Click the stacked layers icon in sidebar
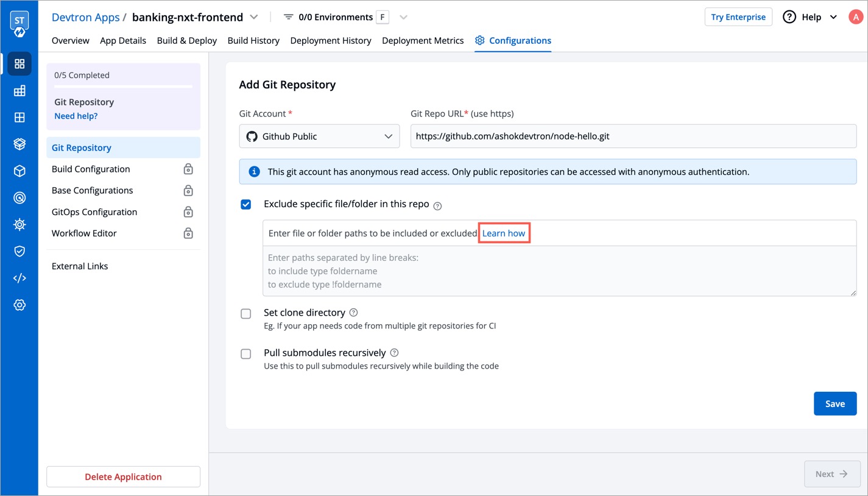The width and height of the screenshot is (868, 496). [x=19, y=144]
